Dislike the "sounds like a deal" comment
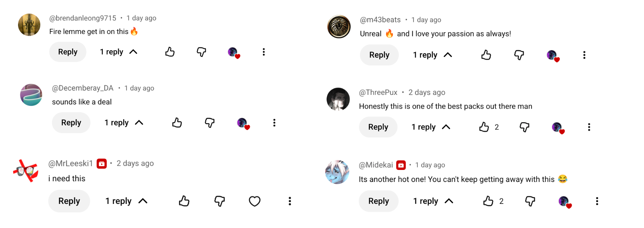 coord(210,123)
